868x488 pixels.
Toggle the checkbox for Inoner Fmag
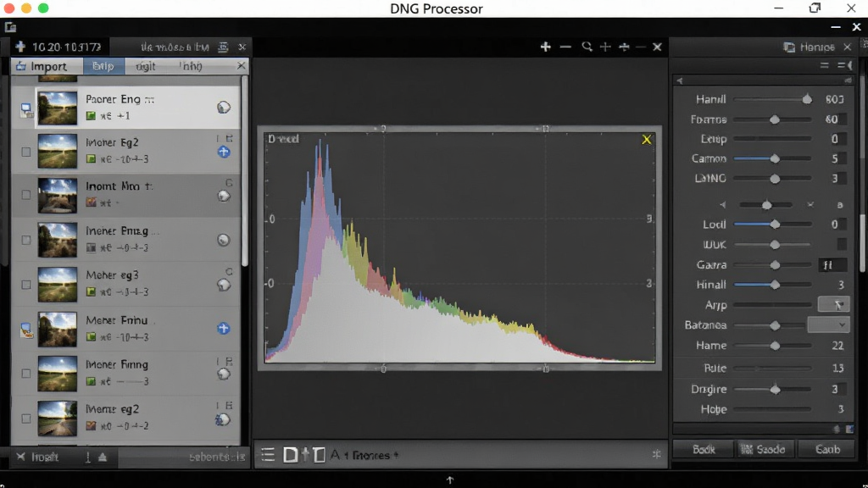(26, 240)
